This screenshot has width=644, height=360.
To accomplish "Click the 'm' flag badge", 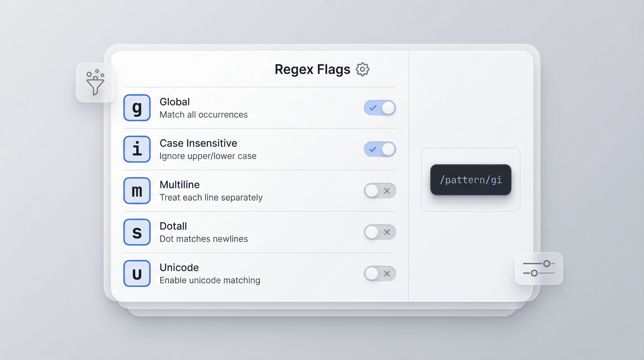I will [137, 191].
